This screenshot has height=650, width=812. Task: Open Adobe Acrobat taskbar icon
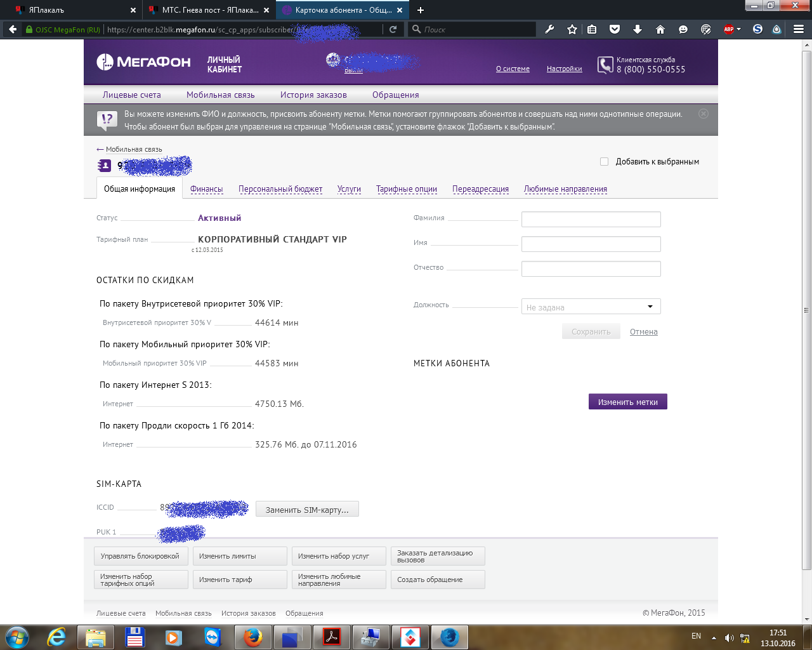[x=332, y=637]
